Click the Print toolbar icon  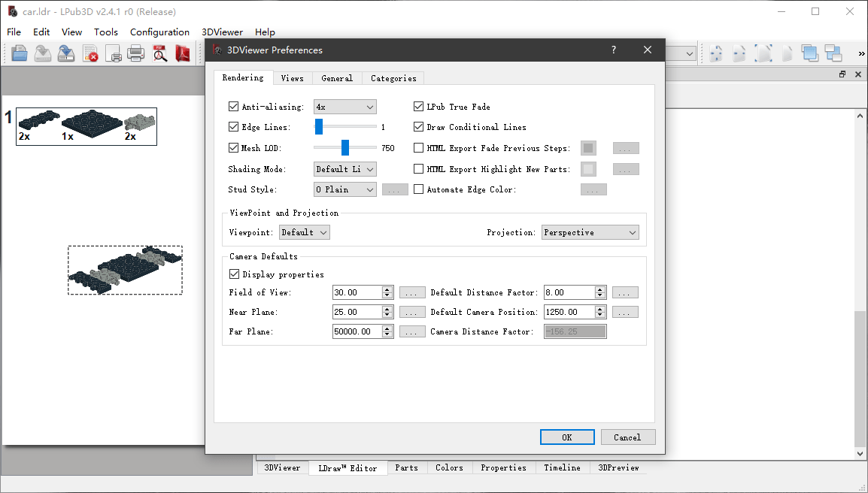[136, 53]
